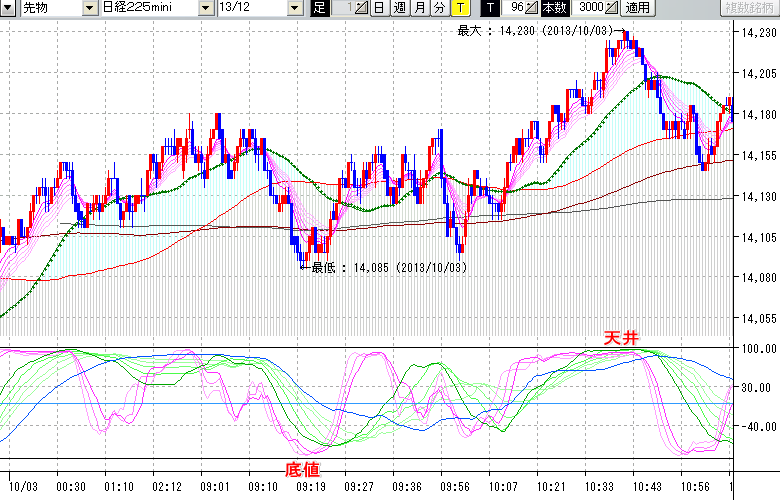Switch to 週 weekly timeframe

399,8
